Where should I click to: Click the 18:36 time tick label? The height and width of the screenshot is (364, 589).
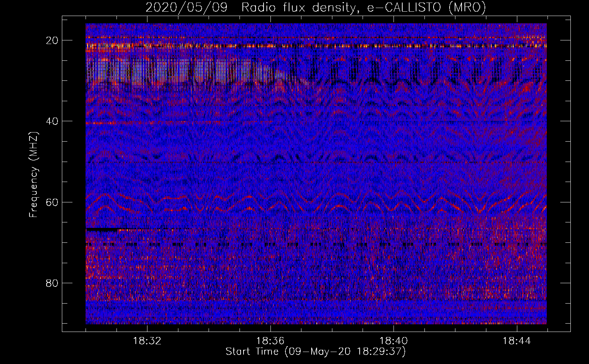pos(270,341)
